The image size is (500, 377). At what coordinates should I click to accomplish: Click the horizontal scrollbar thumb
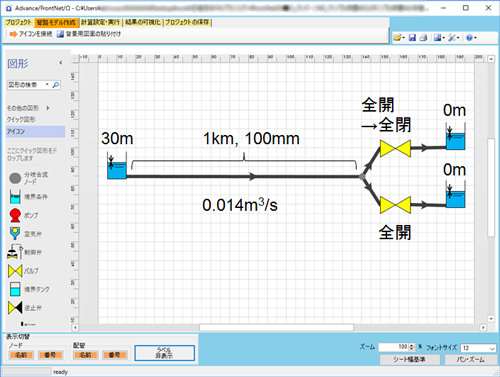point(276,328)
